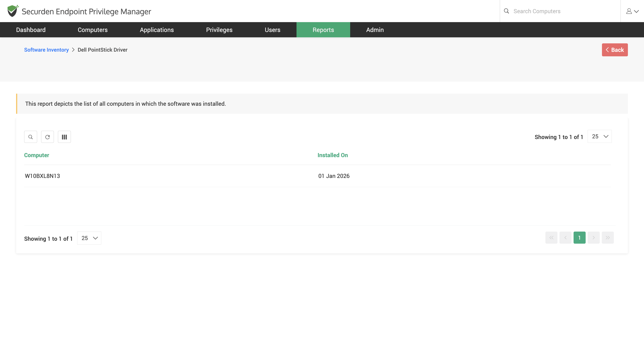Open the Computers tab
This screenshot has width=644, height=363.
(93, 30)
